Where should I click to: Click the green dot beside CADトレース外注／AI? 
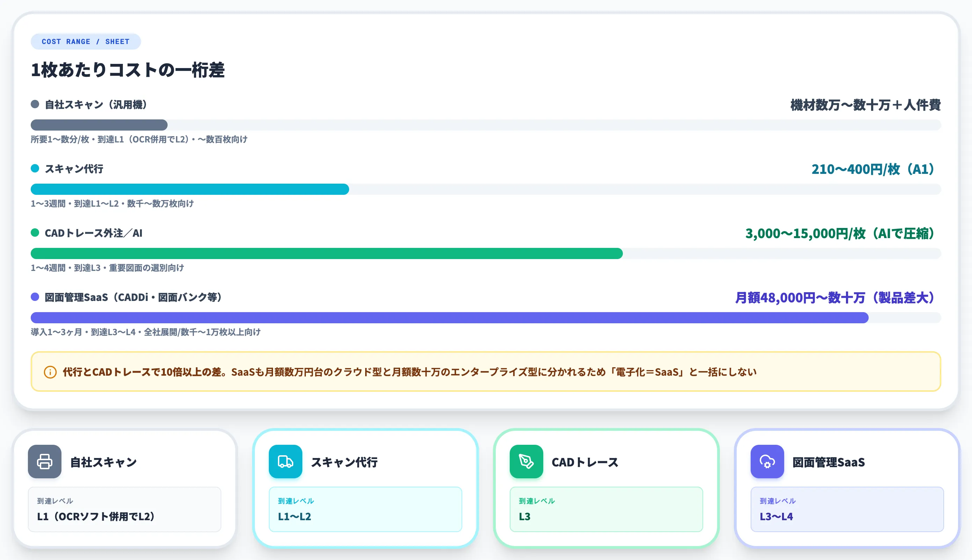pos(35,233)
